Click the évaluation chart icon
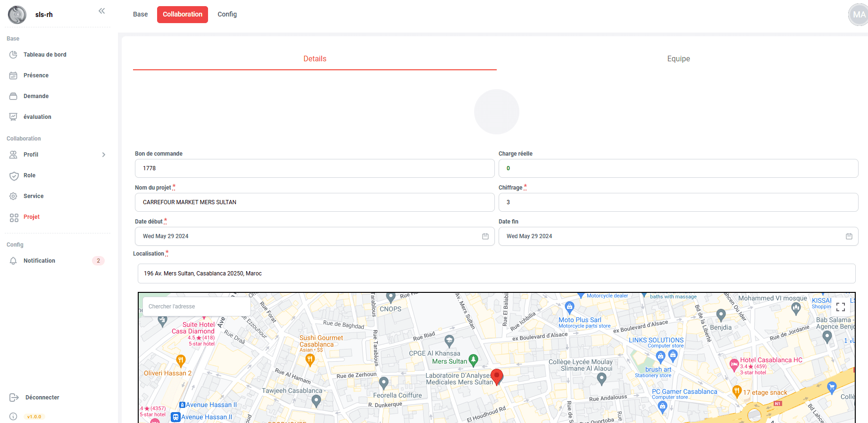The image size is (868, 423). click(x=14, y=117)
